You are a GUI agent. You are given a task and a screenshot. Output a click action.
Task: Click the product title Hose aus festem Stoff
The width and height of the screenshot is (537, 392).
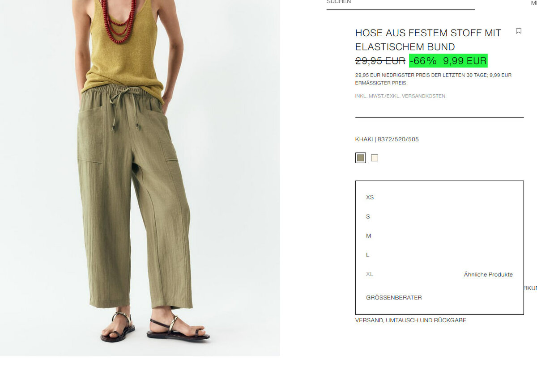click(x=428, y=40)
